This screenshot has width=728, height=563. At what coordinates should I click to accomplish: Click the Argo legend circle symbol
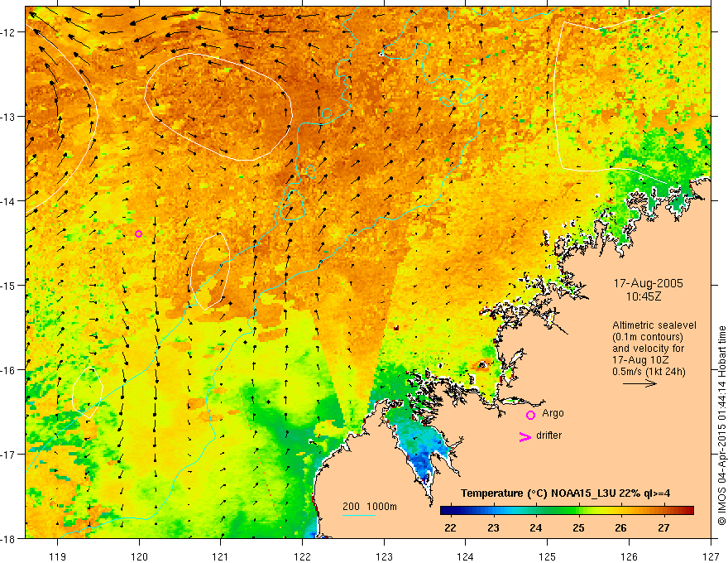530,416
